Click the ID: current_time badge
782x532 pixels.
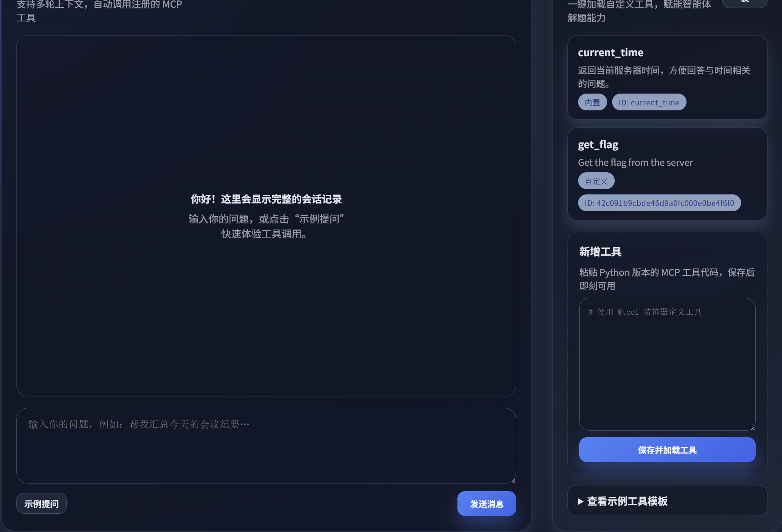[649, 102]
